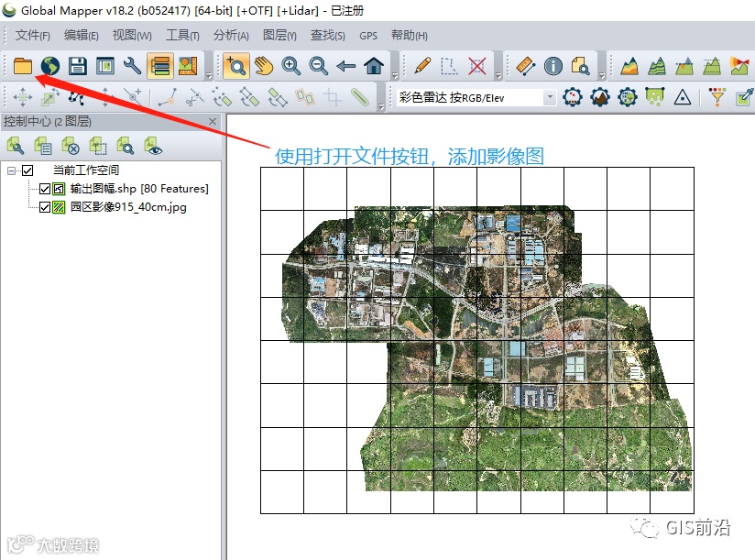Go back to previous view arrow
The height and width of the screenshot is (560, 755).
345,66
